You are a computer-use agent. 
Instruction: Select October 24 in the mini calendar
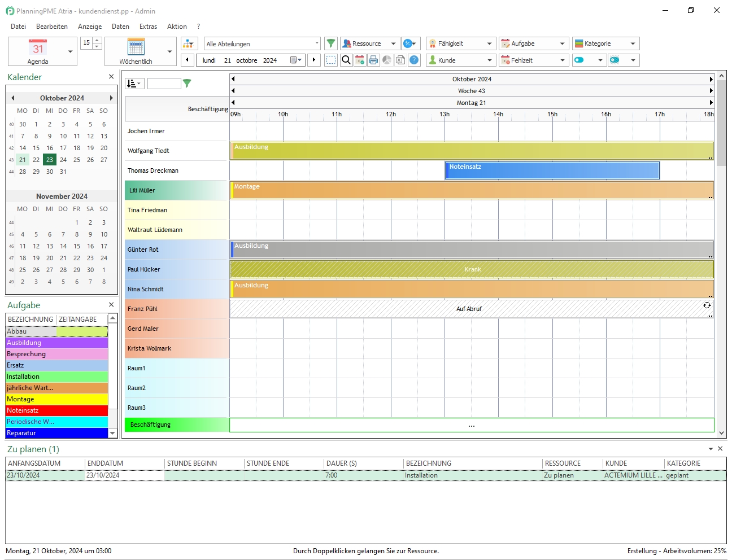(63, 160)
